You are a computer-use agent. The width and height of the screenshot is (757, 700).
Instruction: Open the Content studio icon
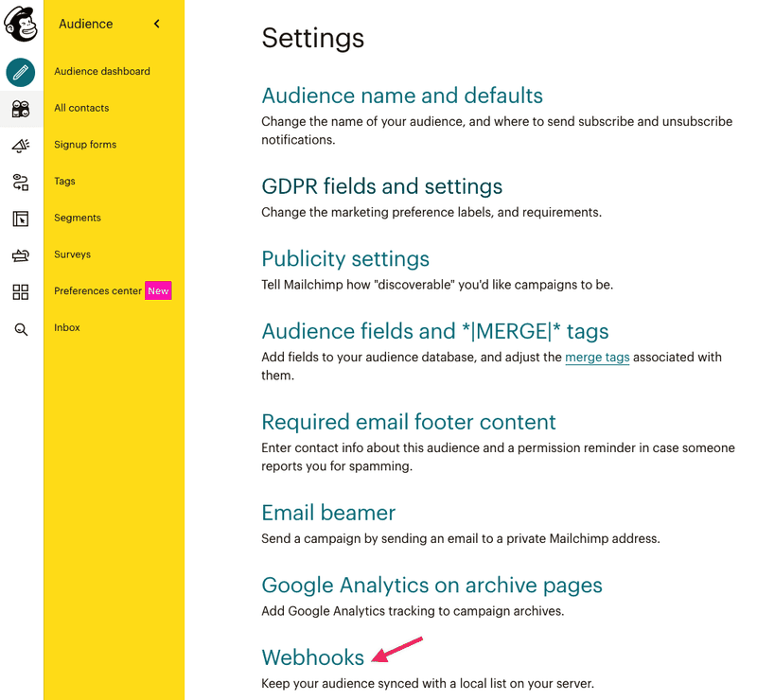[21, 255]
